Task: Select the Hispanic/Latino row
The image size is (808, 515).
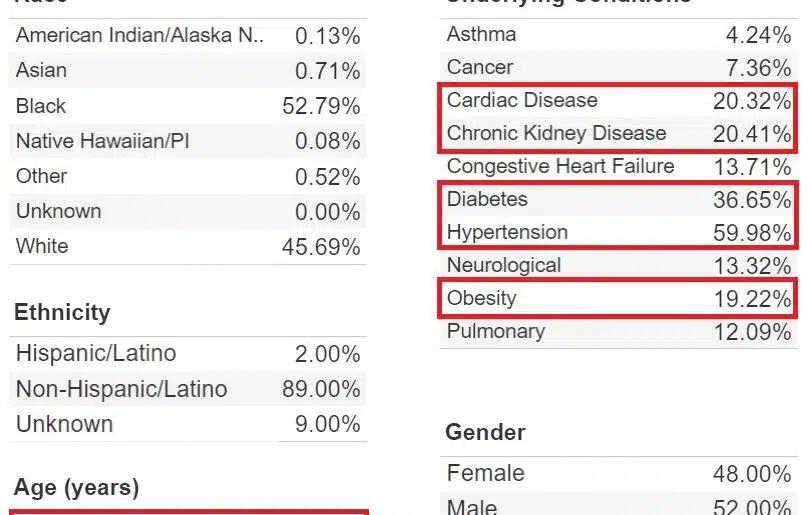Action: (x=188, y=354)
